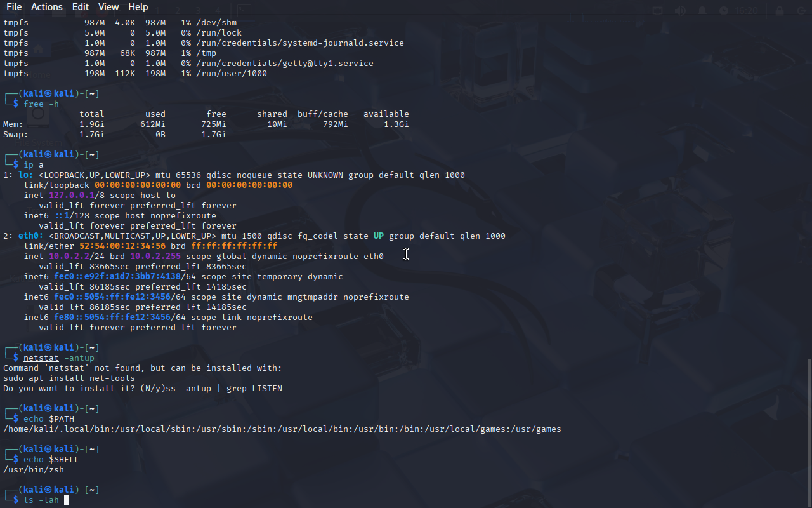Image resolution: width=812 pixels, height=508 pixels.
Task: Click the '112K' used value
Action: click(x=125, y=74)
